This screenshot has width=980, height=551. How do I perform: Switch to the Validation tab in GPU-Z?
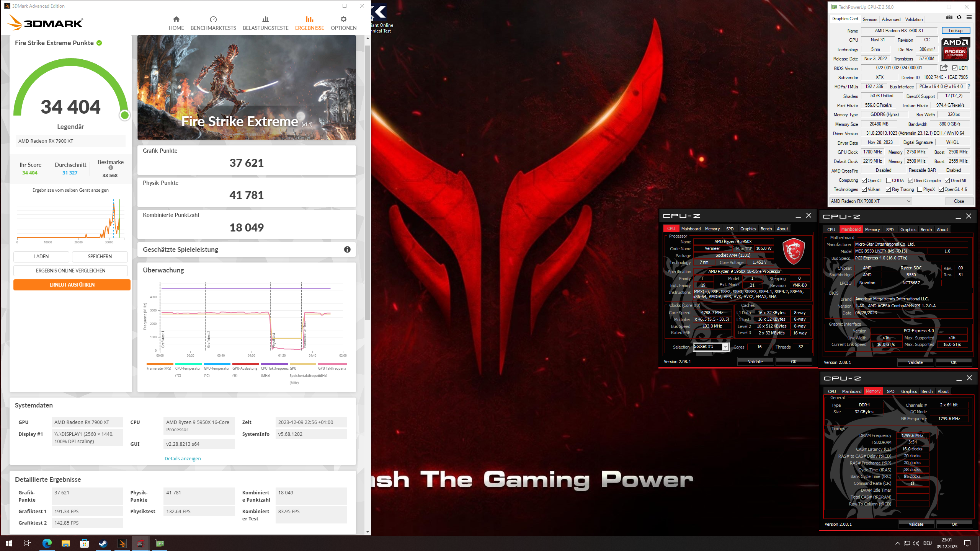pyautogui.click(x=914, y=20)
